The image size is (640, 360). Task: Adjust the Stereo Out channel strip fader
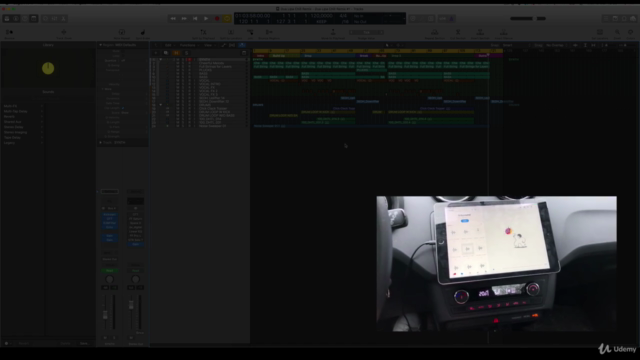coord(131,305)
